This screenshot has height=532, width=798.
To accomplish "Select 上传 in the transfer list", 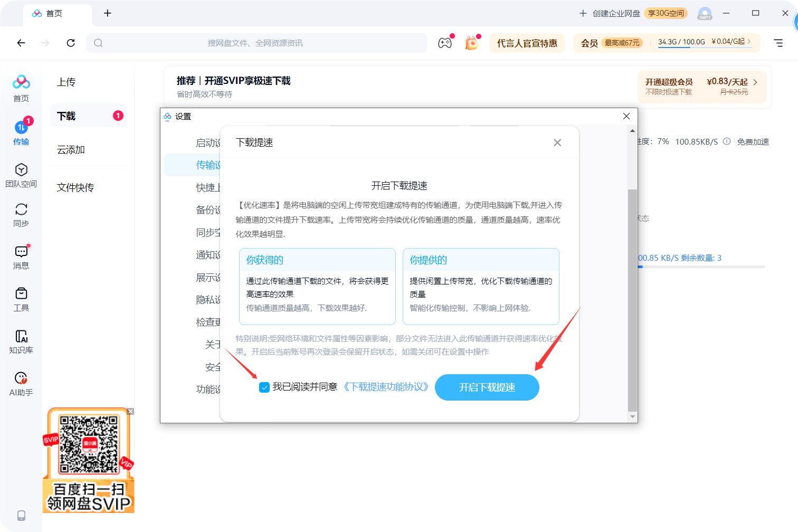I will click(x=66, y=82).
